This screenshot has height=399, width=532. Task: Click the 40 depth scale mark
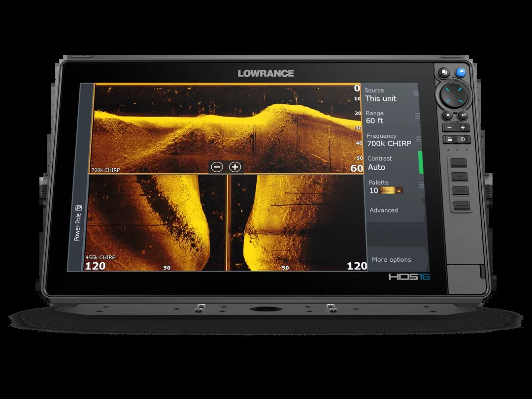359,143
